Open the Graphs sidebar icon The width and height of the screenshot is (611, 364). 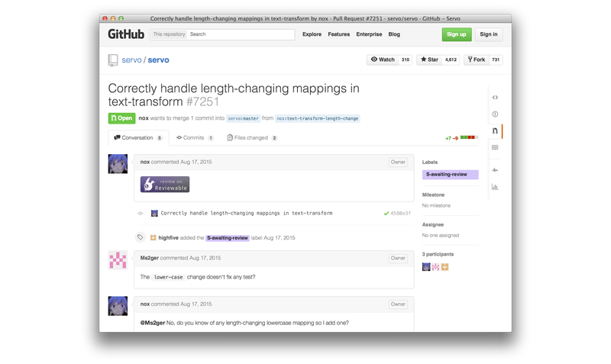495,187
